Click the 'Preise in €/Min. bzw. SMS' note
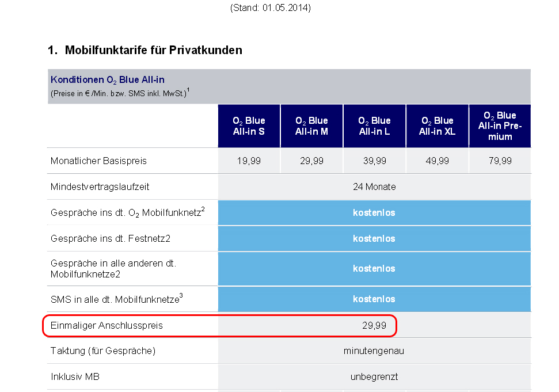Viewport: 559px width, 392px height. [x=120, y=93]
